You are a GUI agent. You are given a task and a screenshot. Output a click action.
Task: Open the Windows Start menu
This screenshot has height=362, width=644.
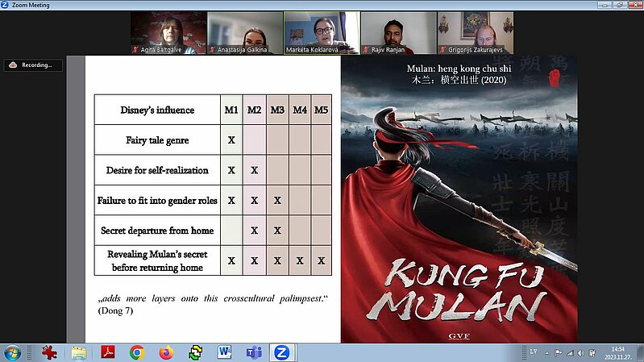click(12, 352)
